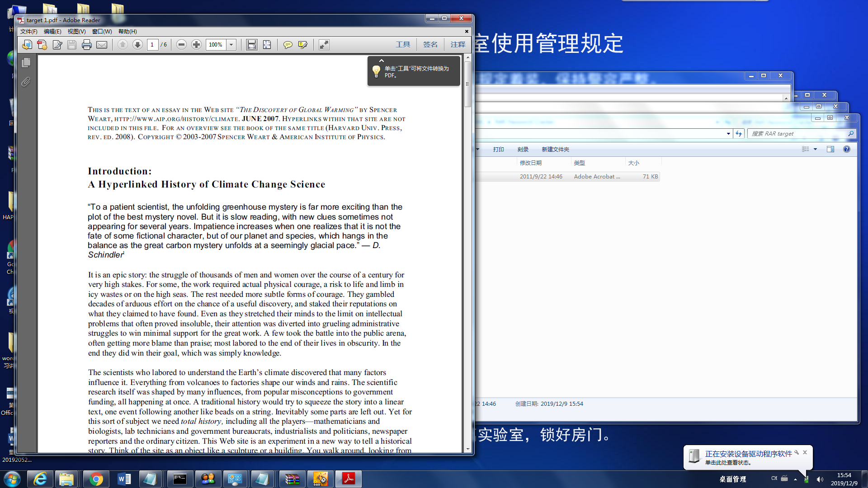Open the 100% zoom level dropdown
The height and width of the screenshot is (488, 868).
click(231, 45)
